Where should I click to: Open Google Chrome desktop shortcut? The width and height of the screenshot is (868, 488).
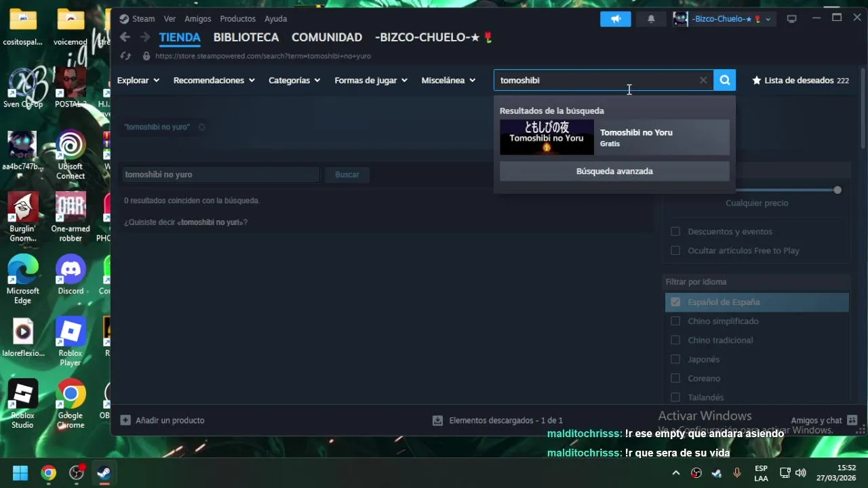point(71,404)
